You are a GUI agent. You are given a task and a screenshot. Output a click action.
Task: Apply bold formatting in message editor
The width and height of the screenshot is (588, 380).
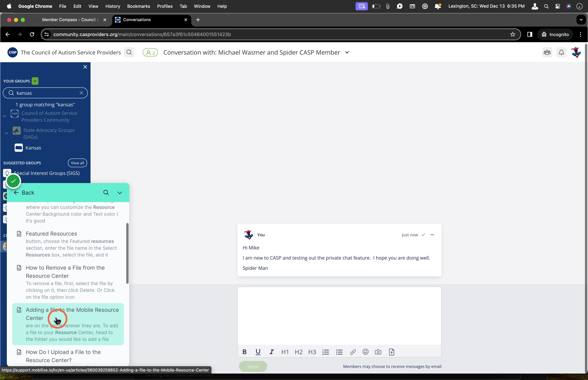tap(244, 352)
